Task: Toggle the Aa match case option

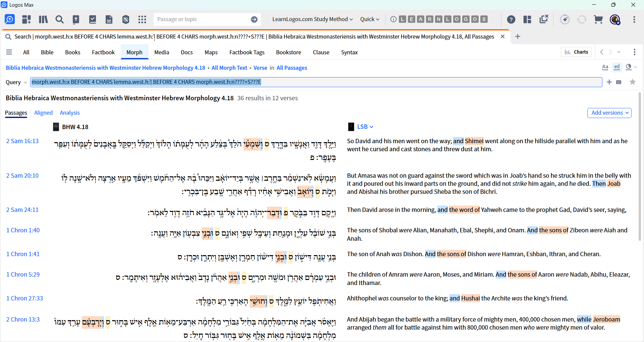Action: (x=605, y=67)
